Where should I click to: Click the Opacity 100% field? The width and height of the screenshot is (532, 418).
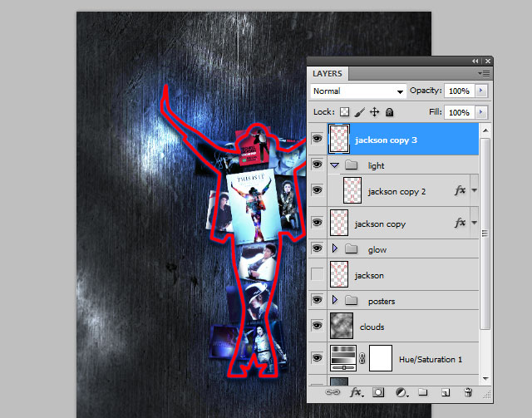(460, 91)
